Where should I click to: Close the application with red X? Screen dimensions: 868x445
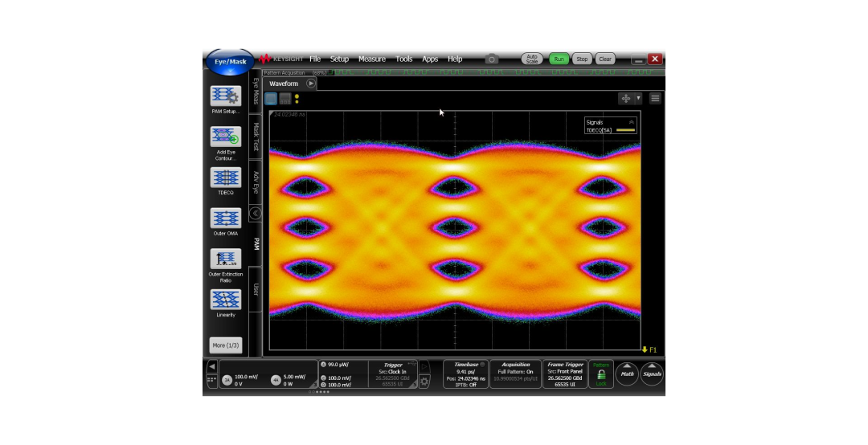[655, 59]
